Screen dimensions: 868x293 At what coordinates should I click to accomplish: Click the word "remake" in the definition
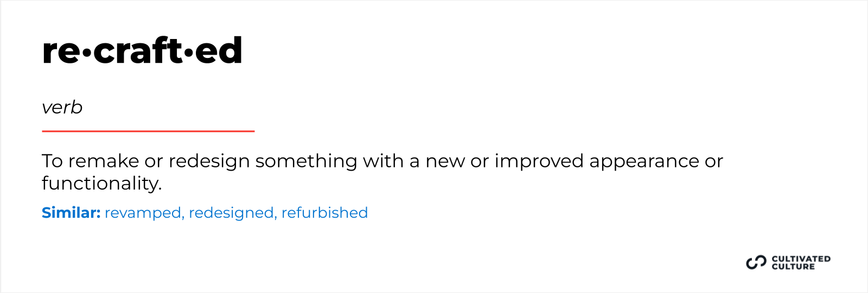(103, 161)
